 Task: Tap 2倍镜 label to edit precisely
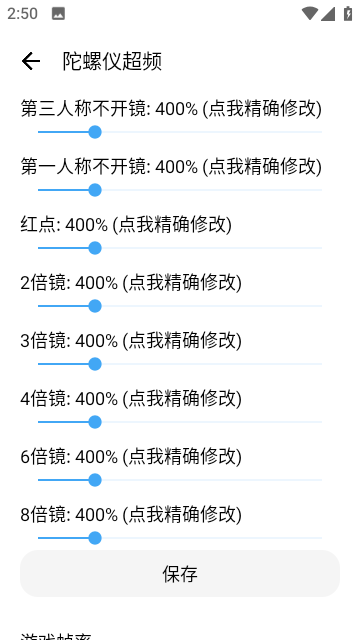tap(131, 283)
